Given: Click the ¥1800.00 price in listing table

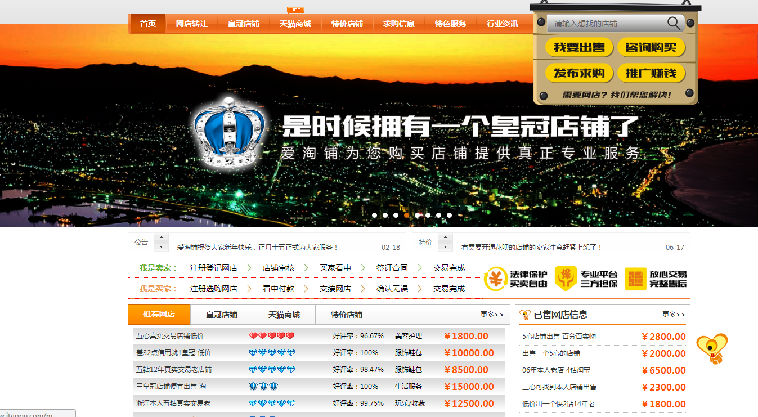Looking at the screenshot, I should (466, 336).
